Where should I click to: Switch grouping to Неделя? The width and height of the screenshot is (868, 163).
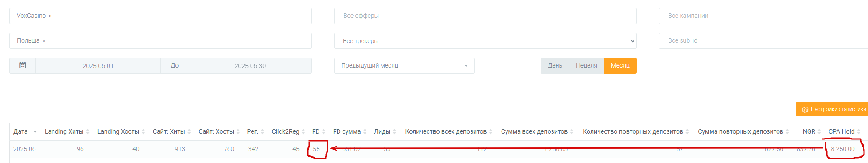pyautogui.click(x=586, y=66)
